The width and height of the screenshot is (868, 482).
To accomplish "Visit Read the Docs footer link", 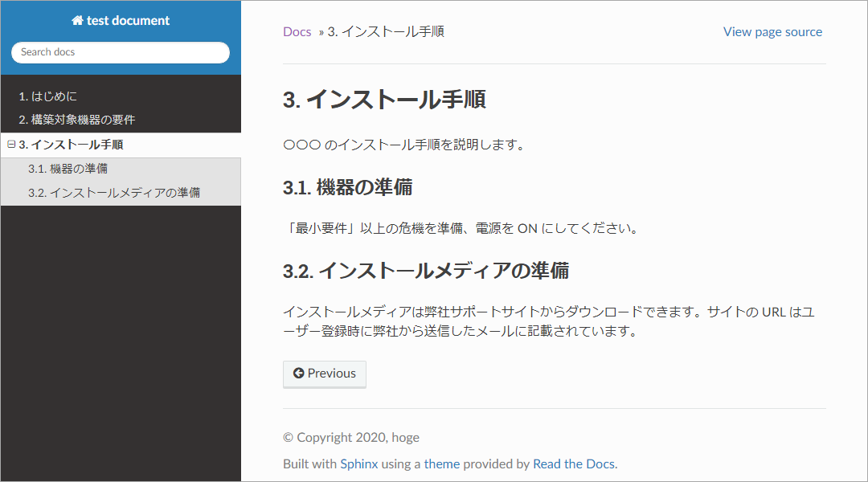I will point(574,464).
